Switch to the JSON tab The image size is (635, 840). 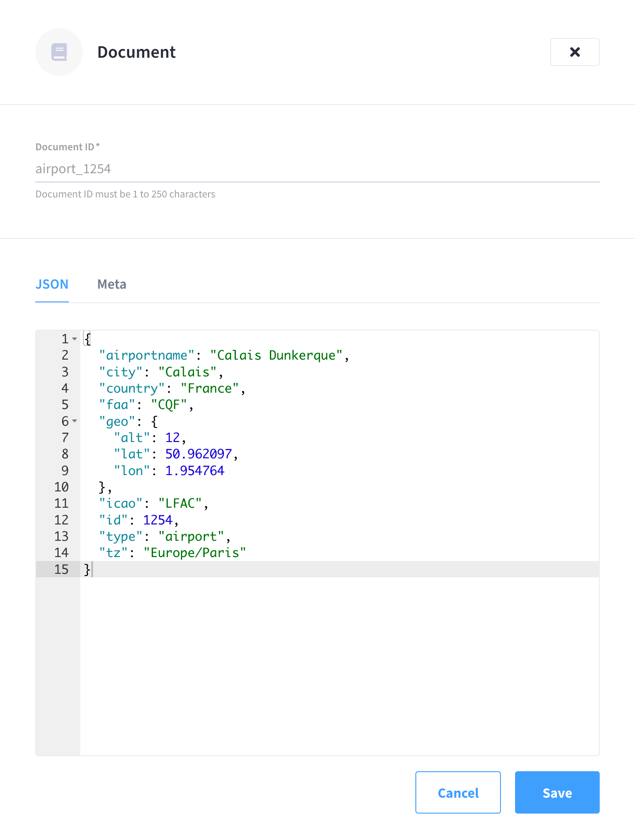(x=52, y=284)
